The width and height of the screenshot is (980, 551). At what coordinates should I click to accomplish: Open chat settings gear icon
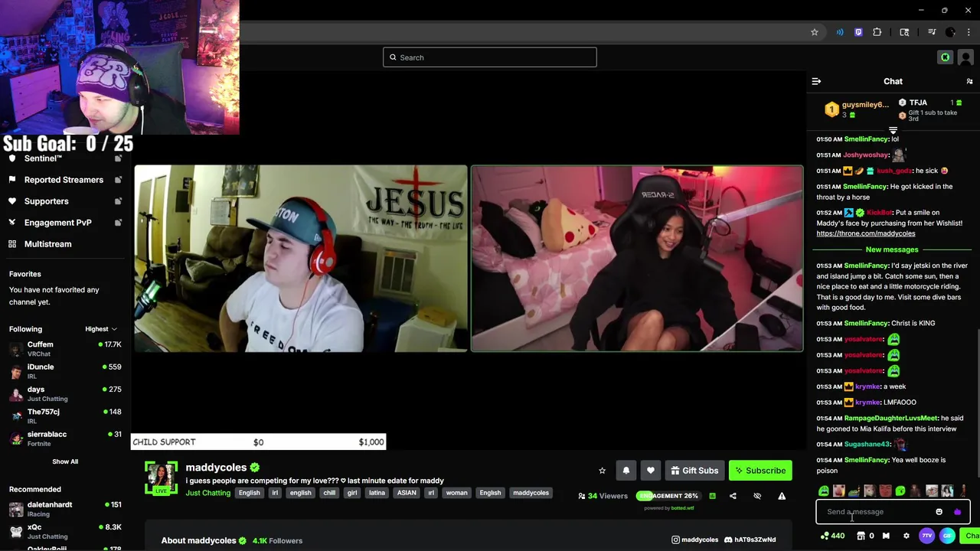pos(906,536)
